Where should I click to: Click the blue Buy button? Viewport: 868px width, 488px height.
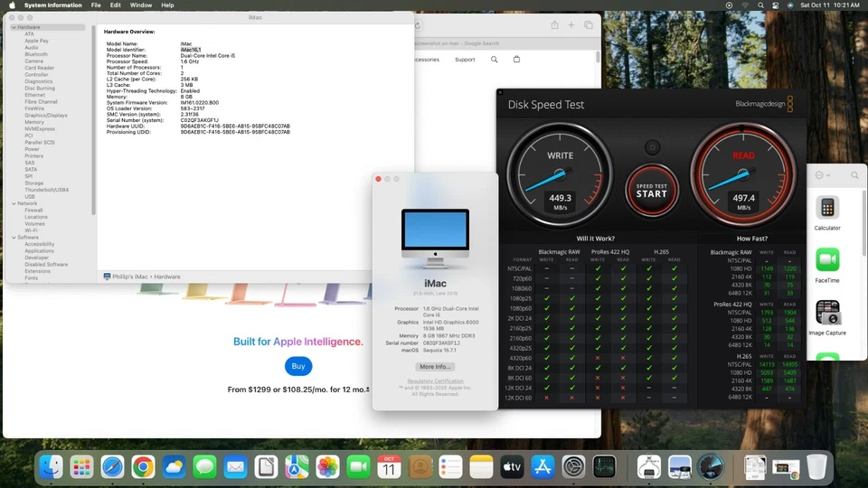(x=298, y=366)
